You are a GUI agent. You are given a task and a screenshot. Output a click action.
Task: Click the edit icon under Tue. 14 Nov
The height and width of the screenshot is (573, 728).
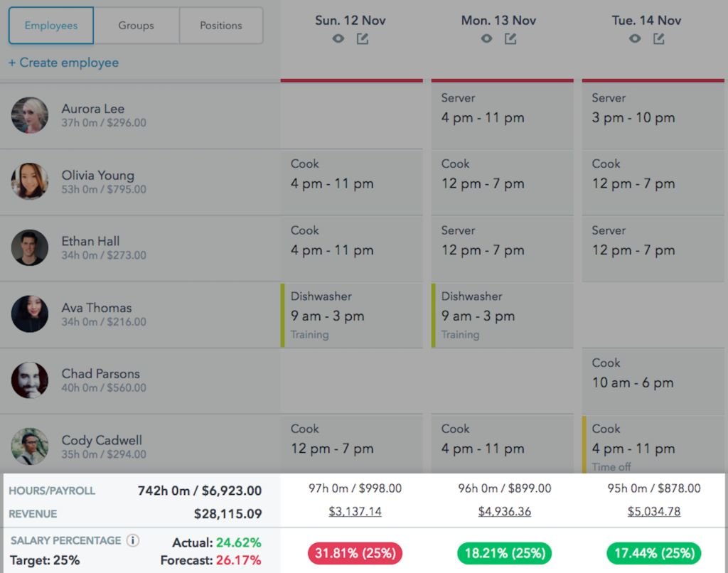pos(659,39)
